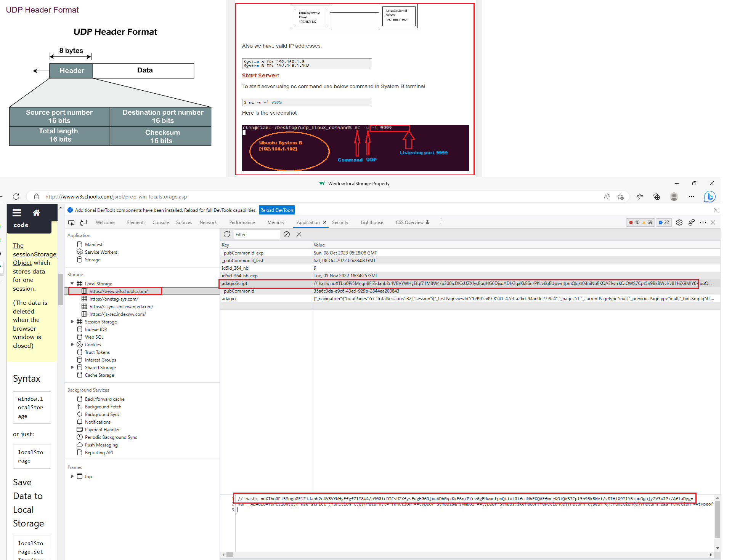Open the w3schools hamburger menu icon
The width and height of the screenshot is (732, 560).
[x=17, y=213]
